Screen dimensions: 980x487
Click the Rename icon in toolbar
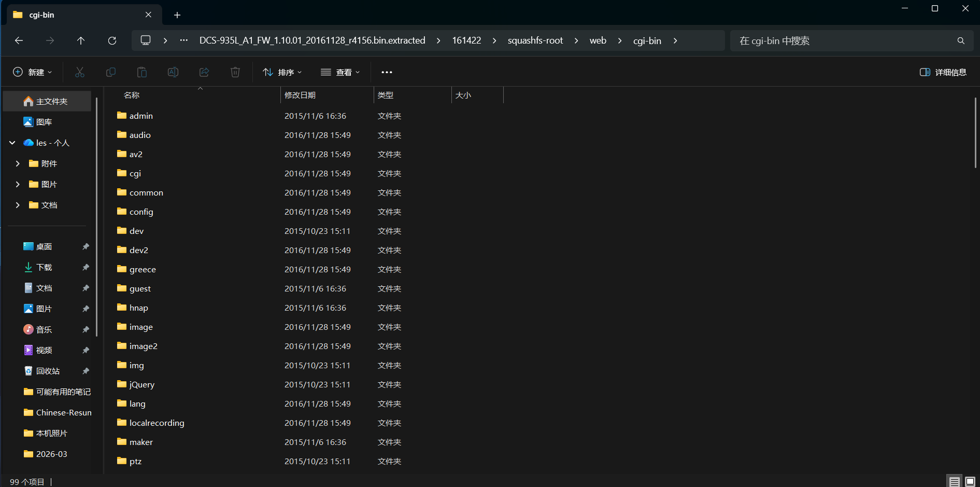[173, 72]
